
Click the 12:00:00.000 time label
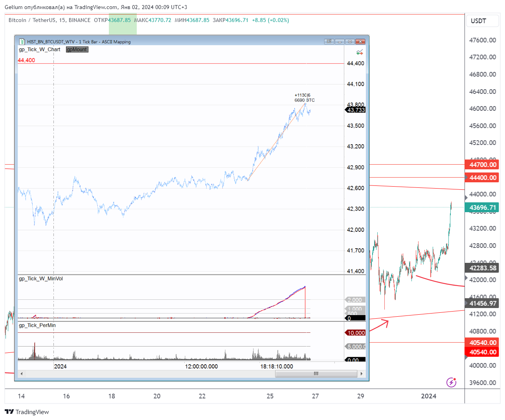pos(202,366)
